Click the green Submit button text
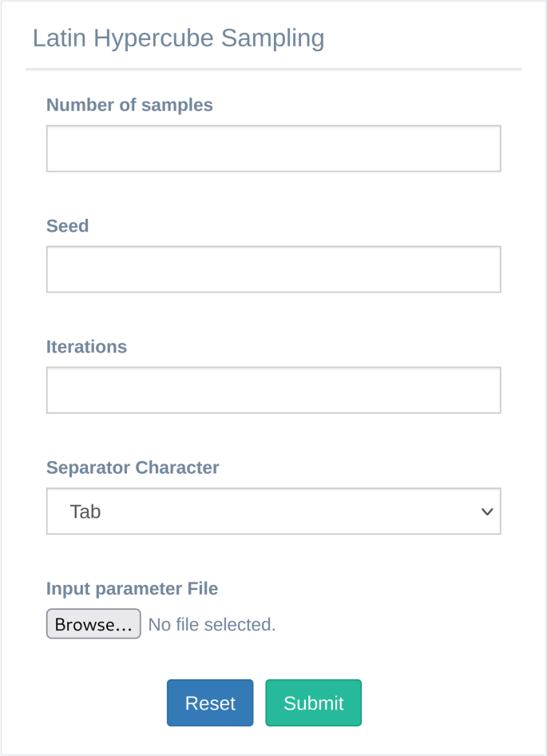The image size is (547, 756). [x=314, y=703]
